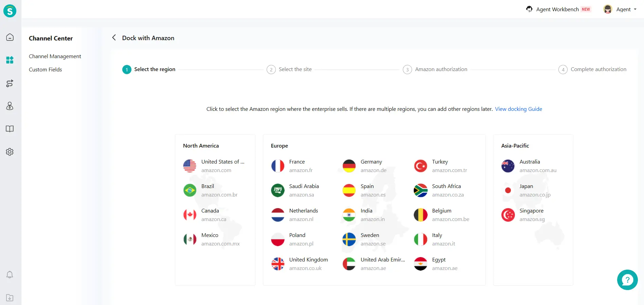
Task: Open the routing icon in sidebar
Action: click(x=10, y=83)
